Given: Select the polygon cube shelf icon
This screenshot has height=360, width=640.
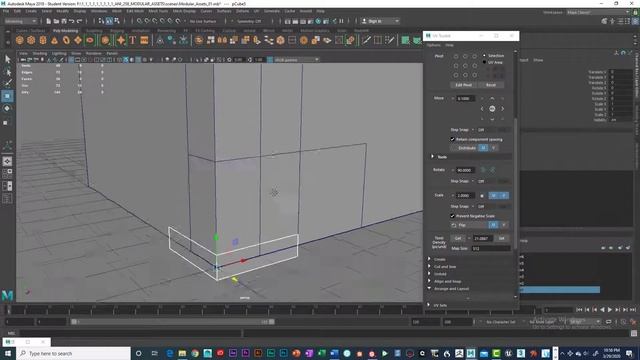Looking at the screenshot, I should coord(31,40).
